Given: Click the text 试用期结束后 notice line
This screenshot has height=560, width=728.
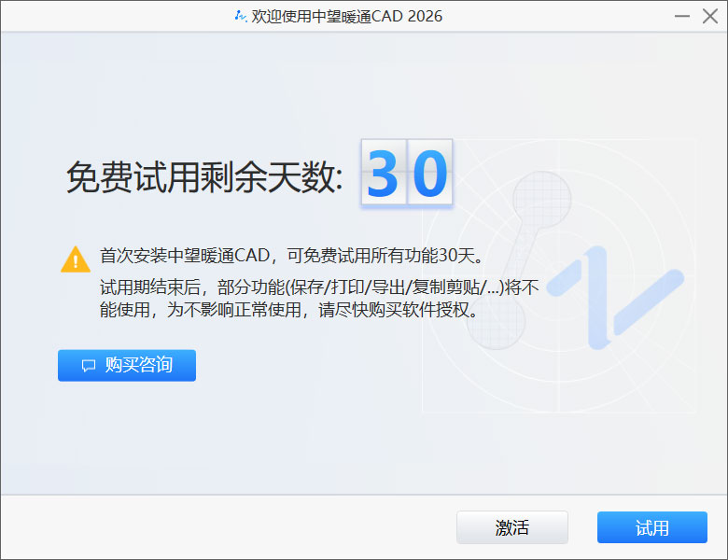Looking at the screenshot, I should pyautogui.click(x=319, y=287).
